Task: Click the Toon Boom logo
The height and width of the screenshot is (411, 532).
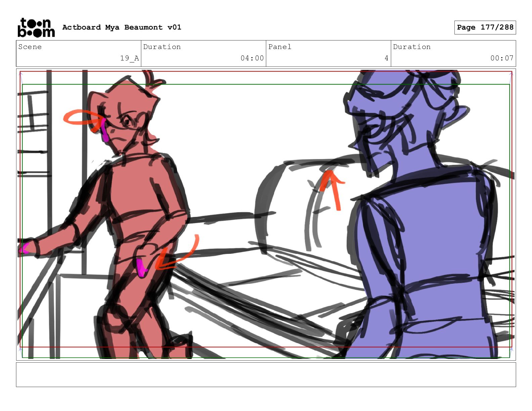Action: tap(36, 28)
